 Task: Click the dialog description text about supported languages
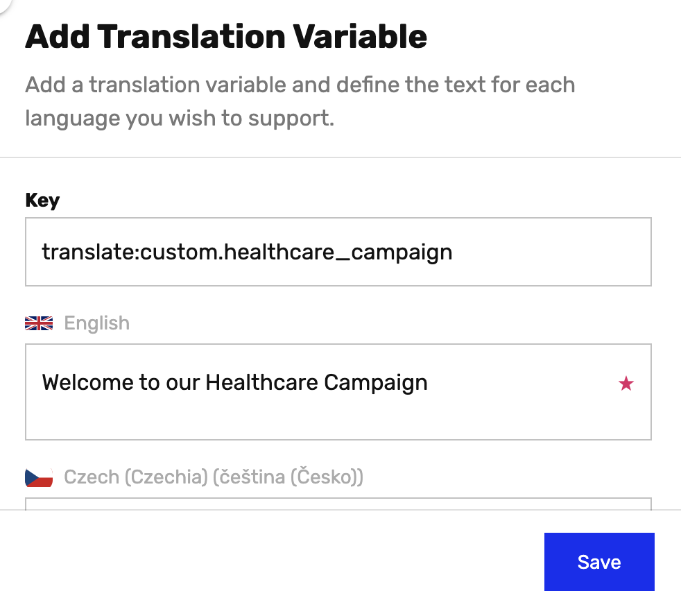300,101
